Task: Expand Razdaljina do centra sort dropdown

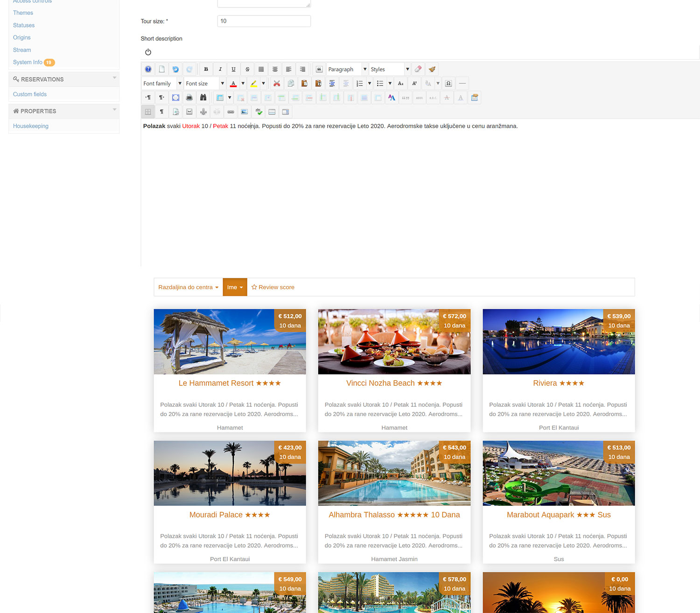Action: tap(188, 287)
